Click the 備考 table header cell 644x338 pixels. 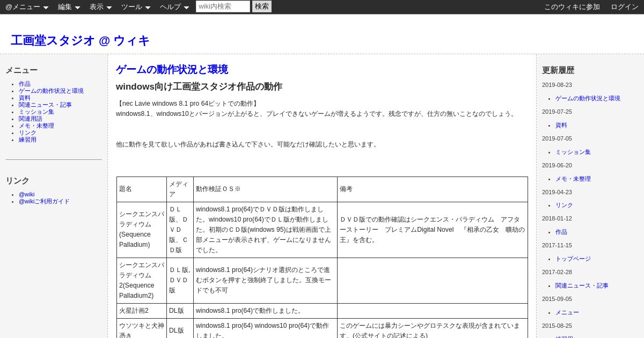(433, 189)
